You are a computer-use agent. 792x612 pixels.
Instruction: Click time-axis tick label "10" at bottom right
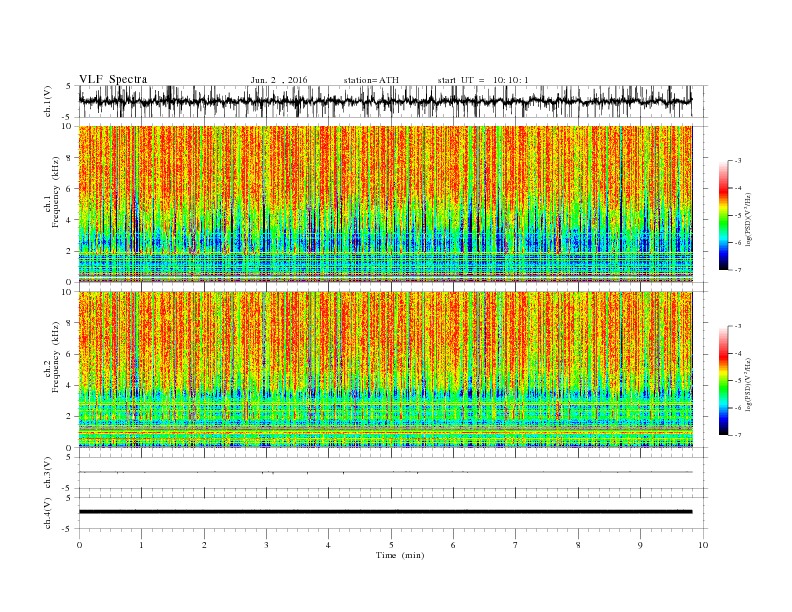(x=703, y=545)
